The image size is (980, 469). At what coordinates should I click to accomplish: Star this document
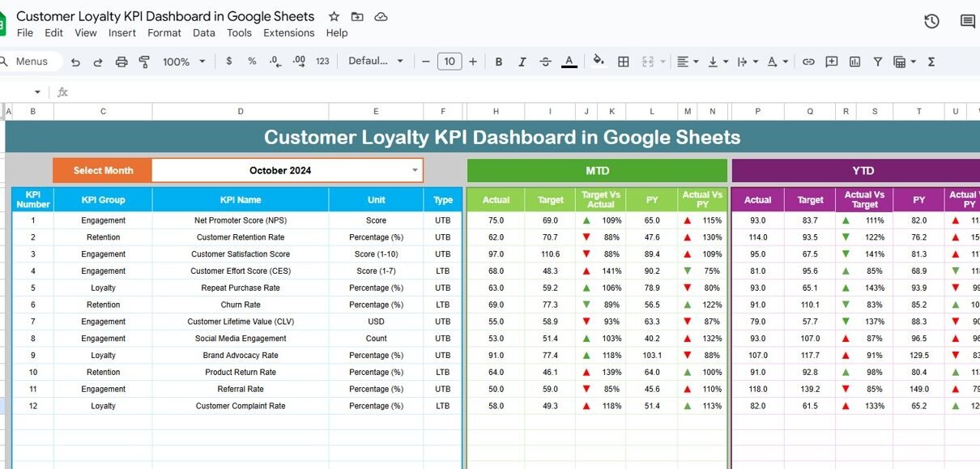334,17
